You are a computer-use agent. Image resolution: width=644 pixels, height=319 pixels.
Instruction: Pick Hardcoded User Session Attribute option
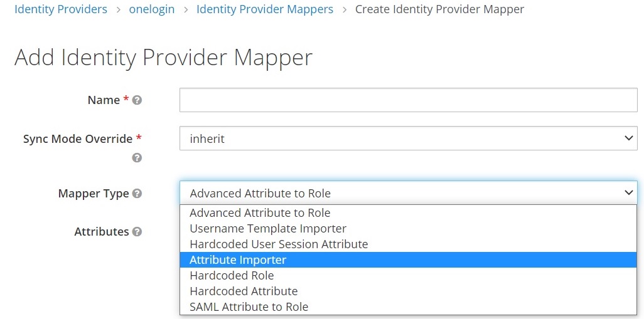[279, 244]
